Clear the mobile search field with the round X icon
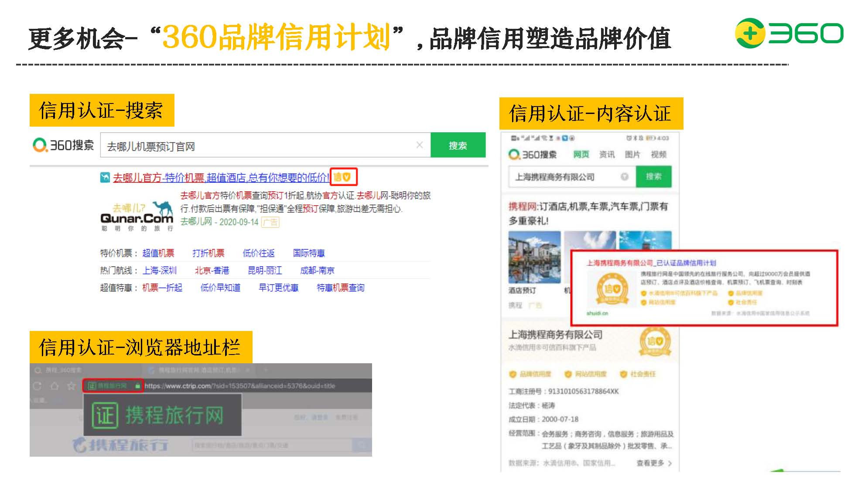The height and width of the screenshot is (489, 868). click(625, 177)
